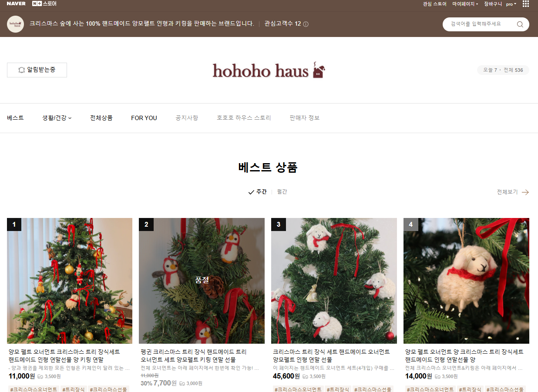Click the search magnifier icon
This screenshot has height=392, width=538.
coord(520,24)
